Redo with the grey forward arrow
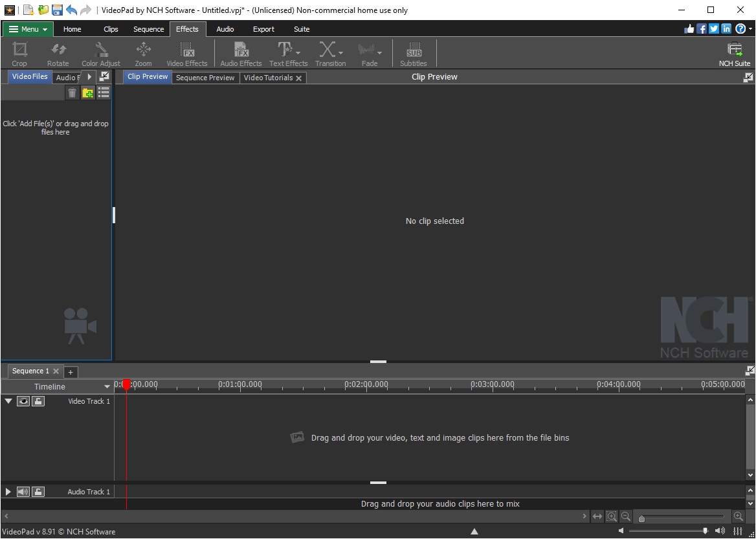This screenshot has width=756, height=539. pos(85,10)
